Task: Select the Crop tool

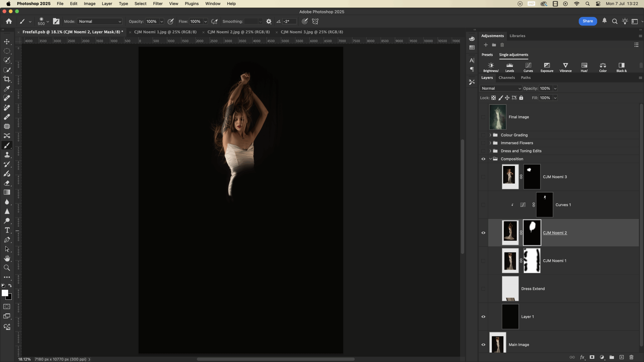Action: coord(7,79)
